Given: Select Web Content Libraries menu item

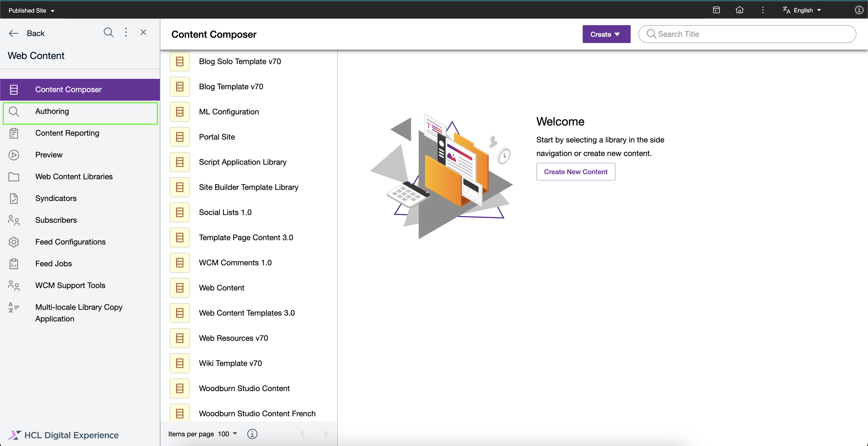Looking at the screenshot, I should coord(74,177).
